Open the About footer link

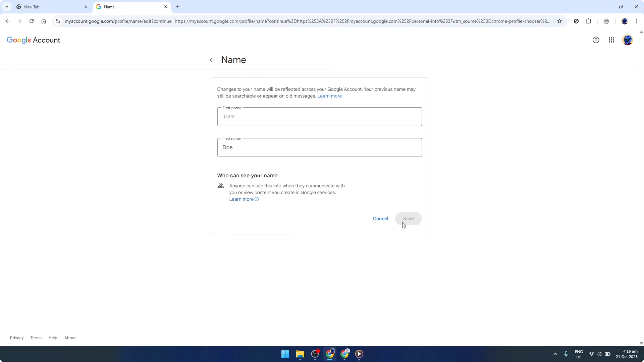point(70,338)
